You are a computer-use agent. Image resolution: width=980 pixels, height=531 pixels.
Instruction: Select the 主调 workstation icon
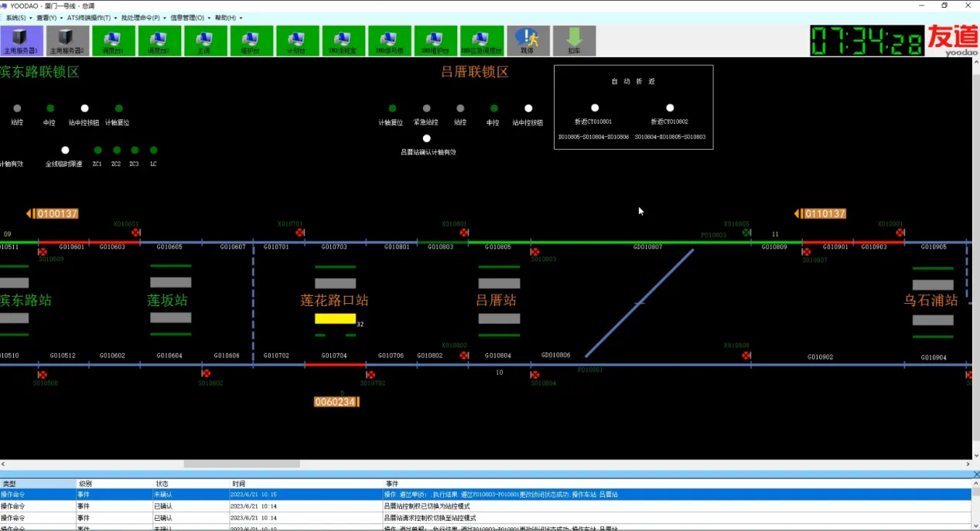pos(205,40)
